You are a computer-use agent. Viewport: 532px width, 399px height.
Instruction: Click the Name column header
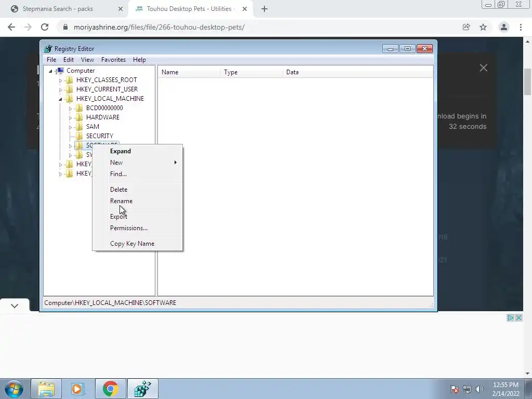189,72
